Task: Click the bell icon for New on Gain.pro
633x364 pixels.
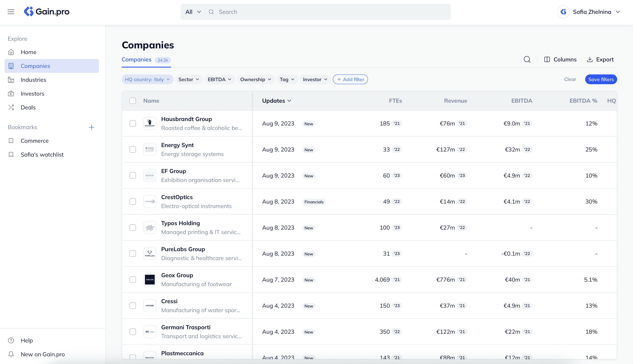Action: [11, 354]
